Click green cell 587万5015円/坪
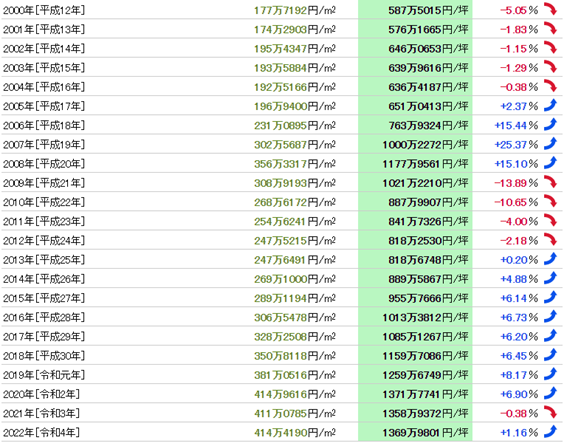Image resolution: width=567 pixels, height=446 pixels. click(x=415, y=10)
